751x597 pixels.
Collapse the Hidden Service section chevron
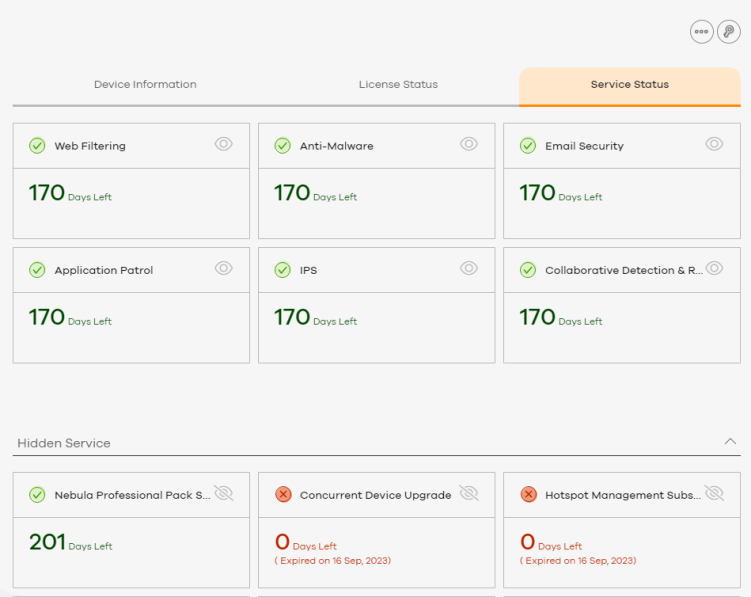[x=730, y=441]
